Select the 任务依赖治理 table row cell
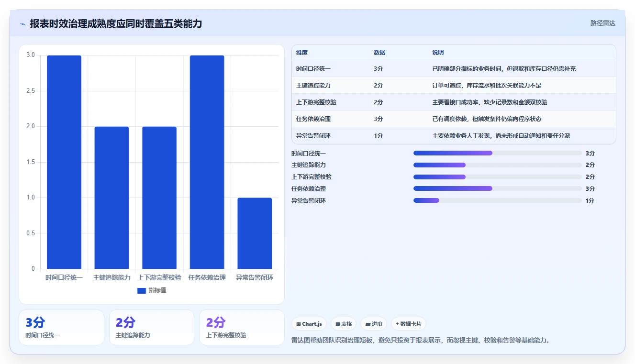The height and width of the screenshot is (364, 635). click(x=313, y=119)
